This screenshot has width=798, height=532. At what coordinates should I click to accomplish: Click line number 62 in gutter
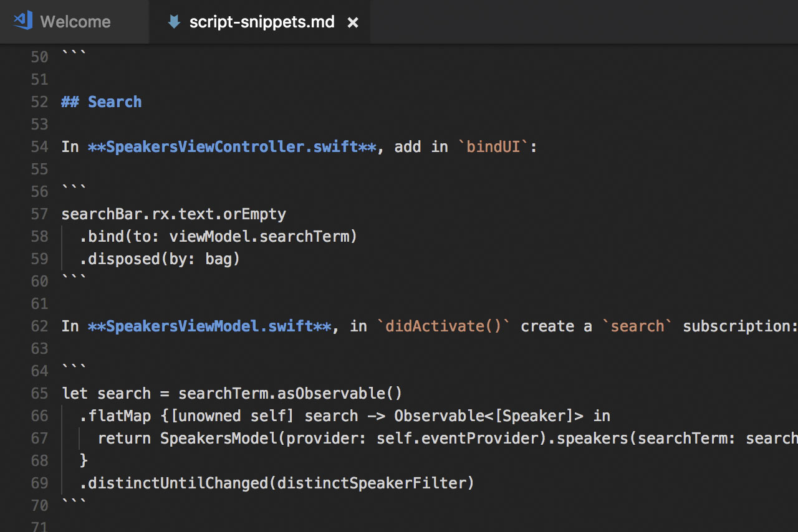[39, 326]
